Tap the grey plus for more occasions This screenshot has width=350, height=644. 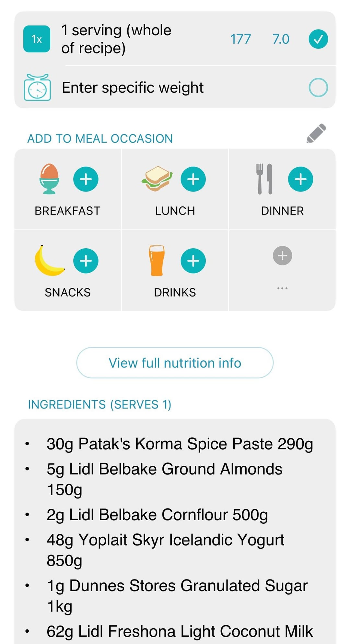click(282, 256)
